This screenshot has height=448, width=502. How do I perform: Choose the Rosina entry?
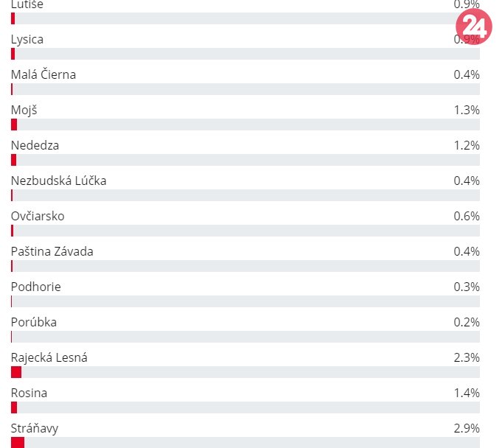coord(29,393)
